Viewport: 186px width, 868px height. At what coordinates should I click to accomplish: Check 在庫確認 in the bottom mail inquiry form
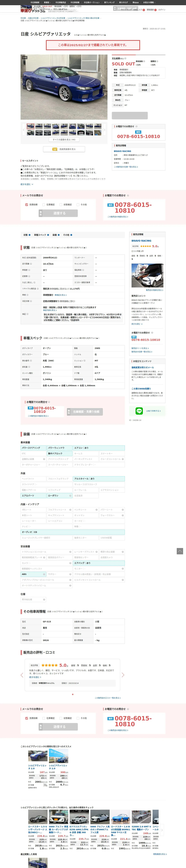[x=44, y=718]
